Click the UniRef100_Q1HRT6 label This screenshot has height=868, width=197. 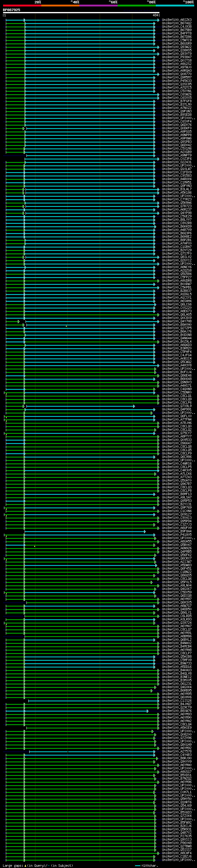tap(177, 802)
